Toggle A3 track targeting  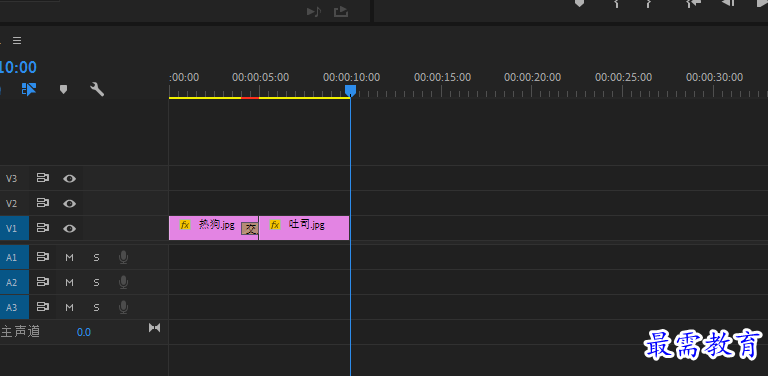11,307
